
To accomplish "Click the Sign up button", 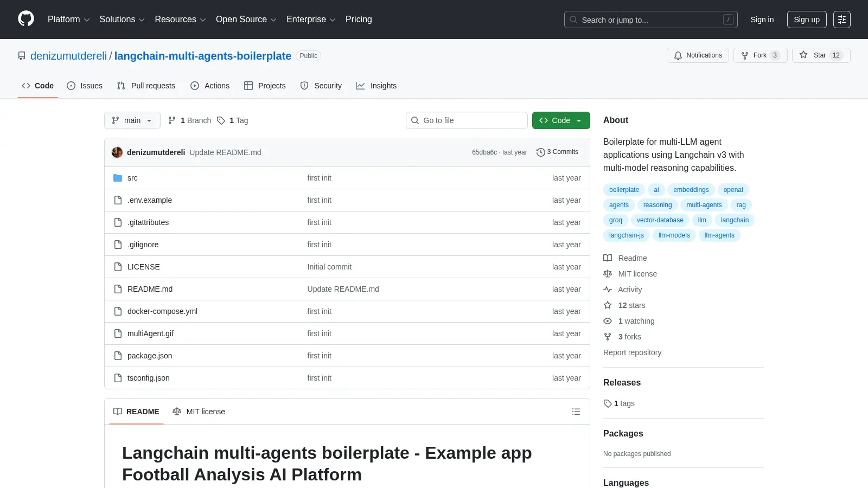I will (807, 20).
